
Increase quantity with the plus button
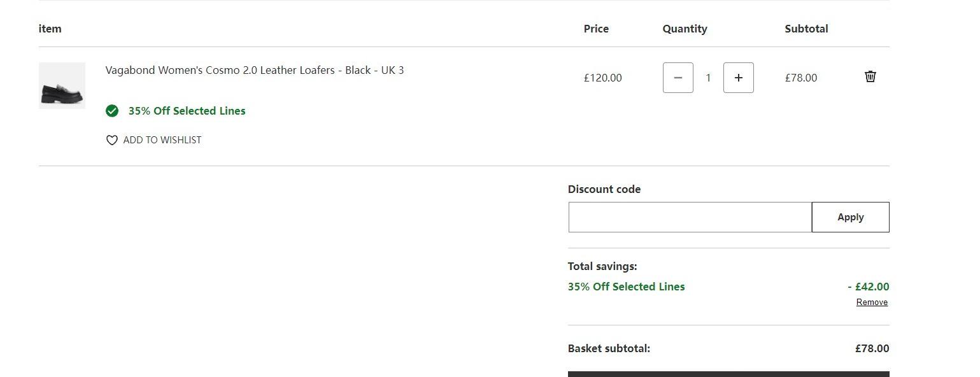(x=739, y=78)
